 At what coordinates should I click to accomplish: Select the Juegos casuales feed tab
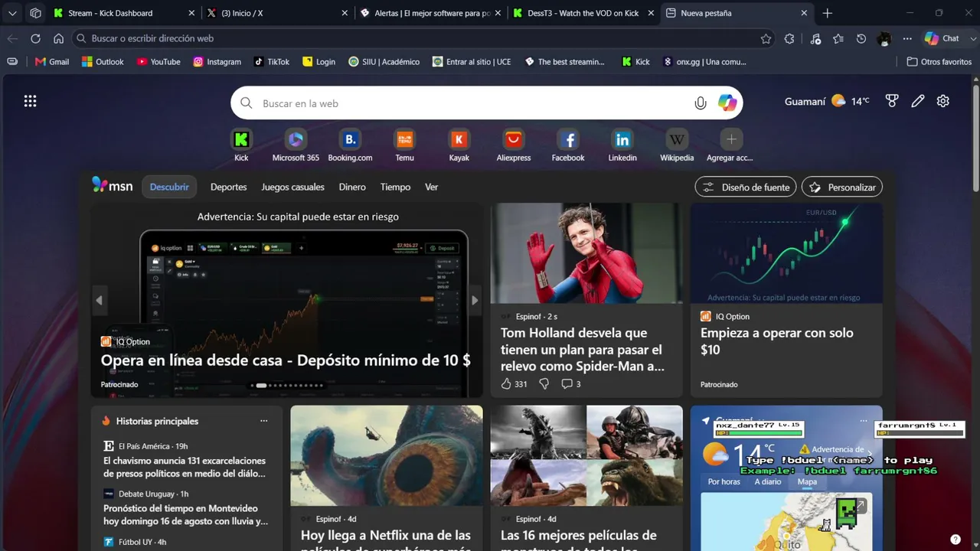point(292,187)
